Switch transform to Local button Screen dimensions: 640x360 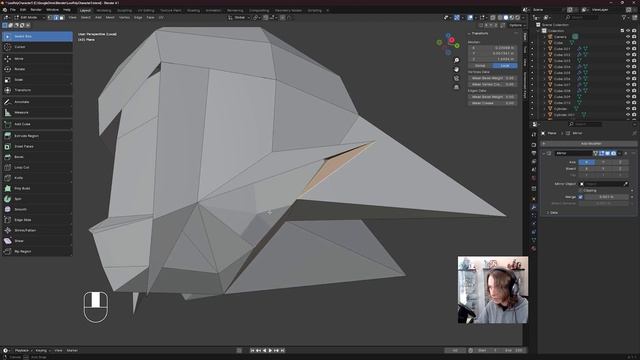tap(505, 66)
